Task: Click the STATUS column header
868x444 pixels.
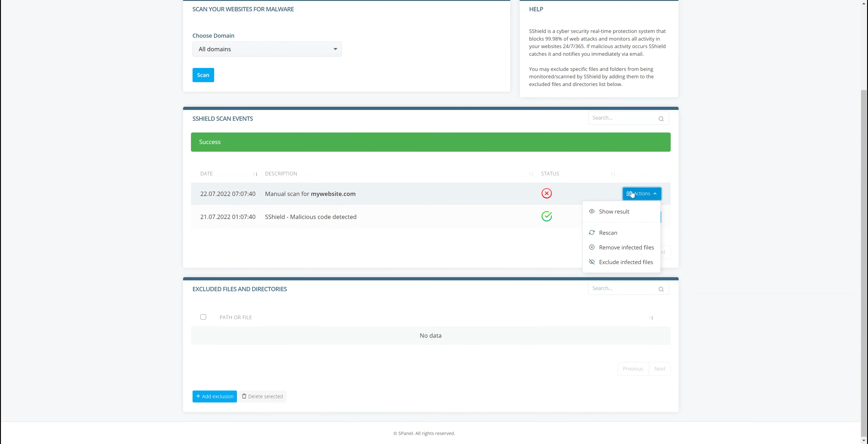Action: (550, 174)
